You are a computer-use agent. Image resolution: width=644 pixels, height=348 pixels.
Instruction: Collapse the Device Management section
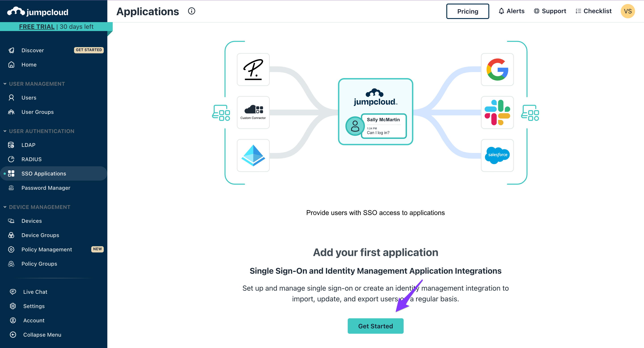click(5, 207)
